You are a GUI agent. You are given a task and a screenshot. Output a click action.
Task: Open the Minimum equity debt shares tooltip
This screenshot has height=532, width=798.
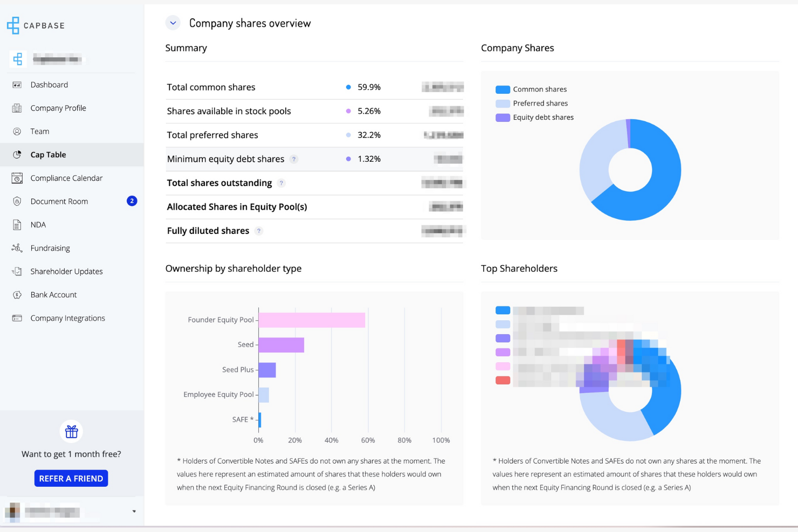294,159
